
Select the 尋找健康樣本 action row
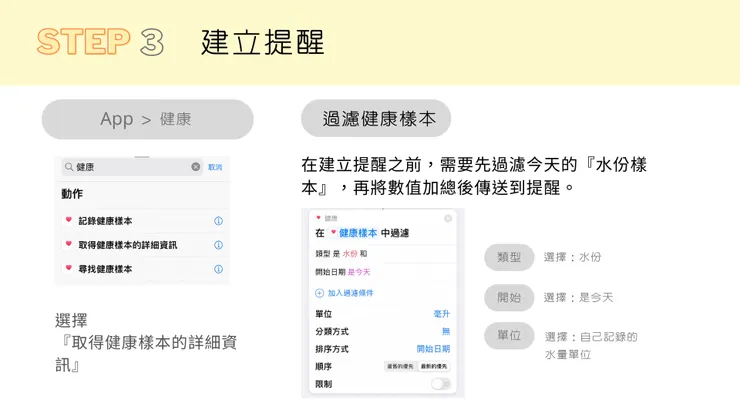[142, 269]
